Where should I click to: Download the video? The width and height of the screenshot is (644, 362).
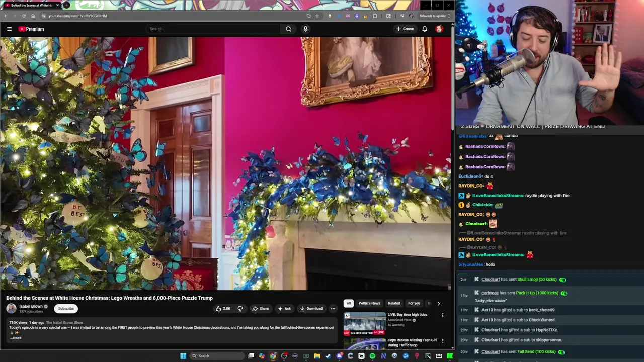click(x=311, y=308)
